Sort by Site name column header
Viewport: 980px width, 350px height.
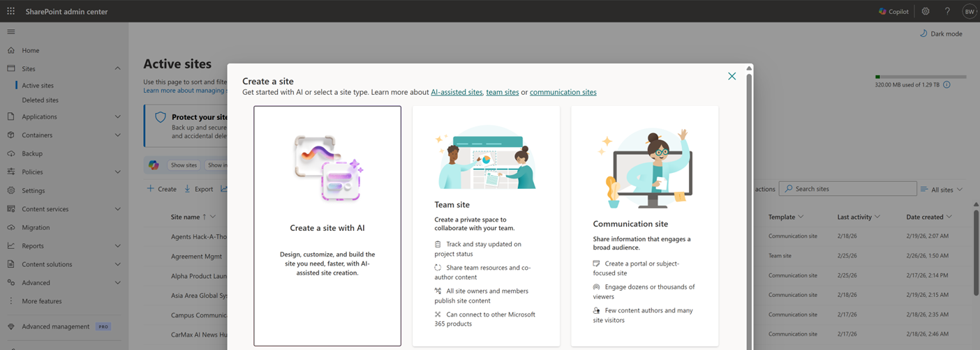click(x=186, y=217)
